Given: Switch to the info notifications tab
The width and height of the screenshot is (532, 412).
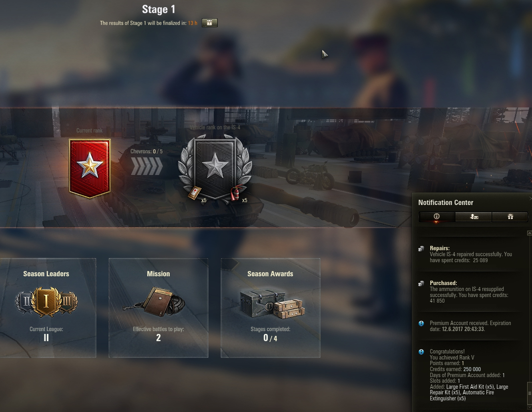Looking at the screenshot, I should (x=437, y=217).
